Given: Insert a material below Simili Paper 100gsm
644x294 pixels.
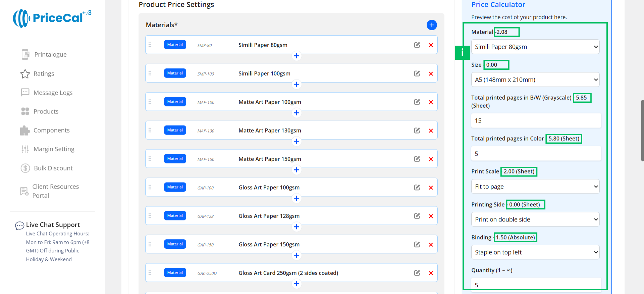Looking at the screenshot, I should pyautogui.click(x=297, y=84).
